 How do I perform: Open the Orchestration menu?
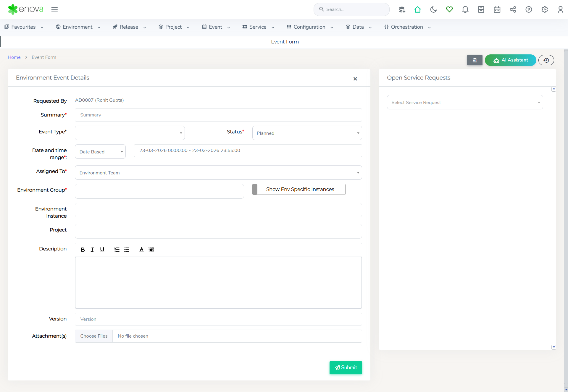[x=407, y=27]
